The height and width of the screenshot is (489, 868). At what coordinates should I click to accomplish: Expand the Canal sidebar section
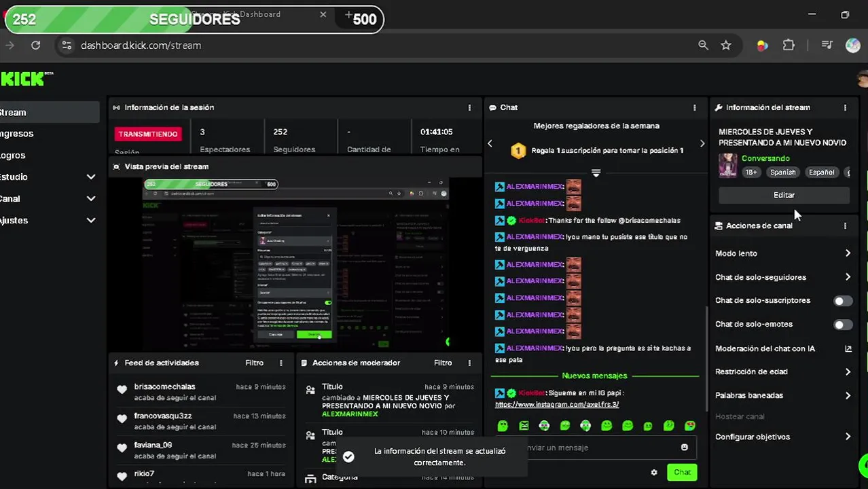(x=91, y=198)
